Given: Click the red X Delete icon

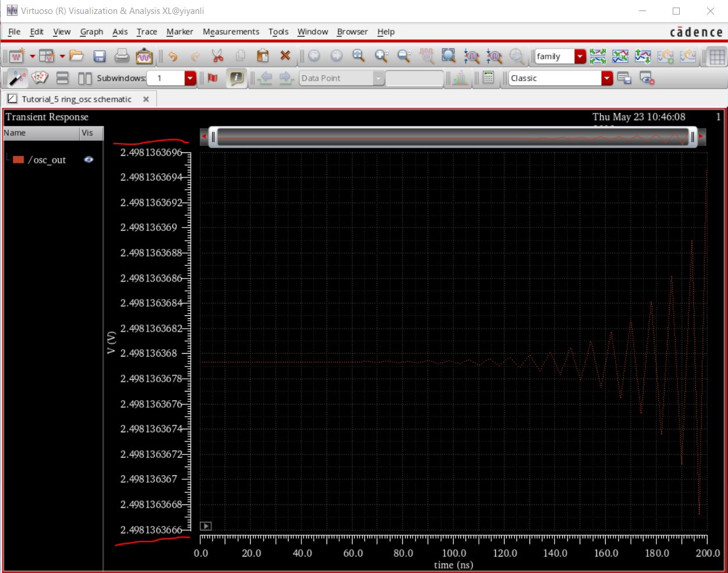Looking at the screenshot, I should [285, 56].
